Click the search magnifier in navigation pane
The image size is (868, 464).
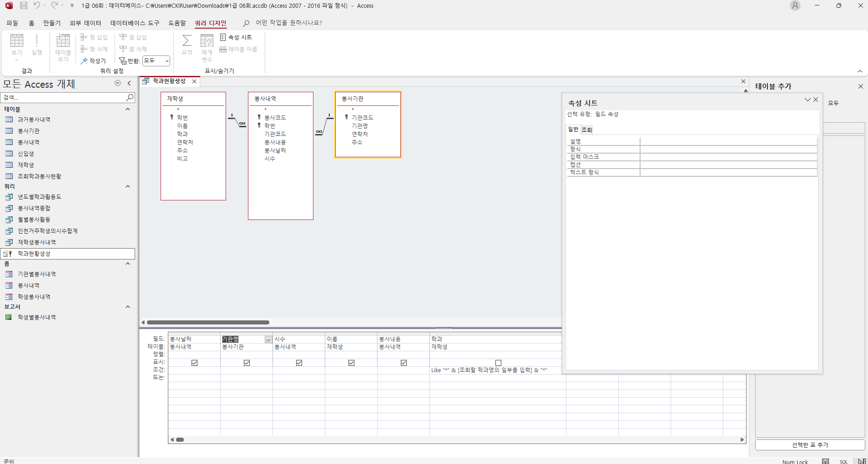pos(130,97)
